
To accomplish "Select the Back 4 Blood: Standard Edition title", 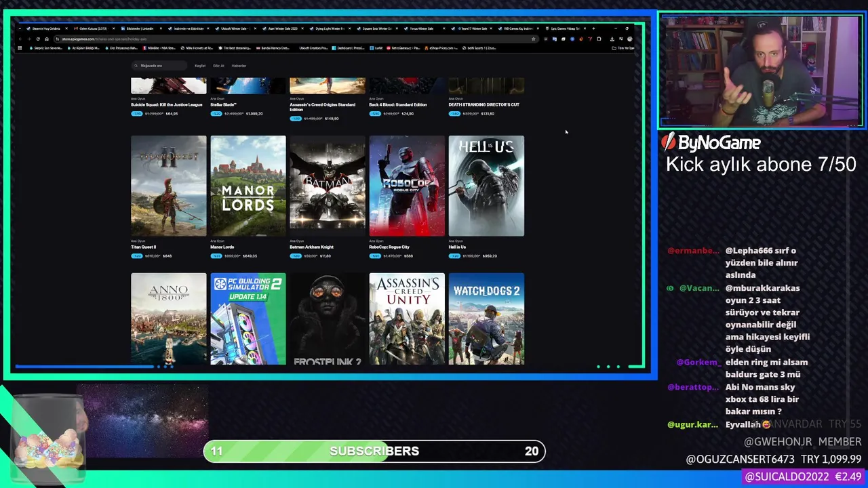I will pos(398,104).
